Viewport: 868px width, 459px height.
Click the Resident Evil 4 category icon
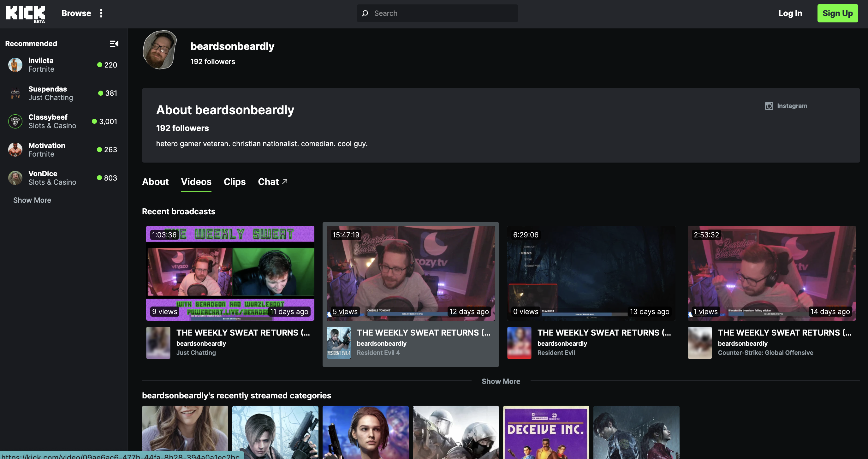click(x=339, y=343)
